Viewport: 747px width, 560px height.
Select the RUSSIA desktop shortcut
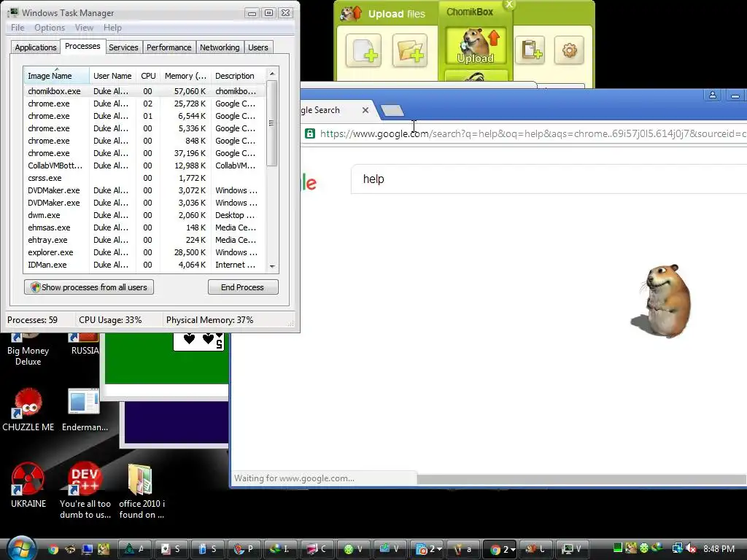(x=85, y=344)
